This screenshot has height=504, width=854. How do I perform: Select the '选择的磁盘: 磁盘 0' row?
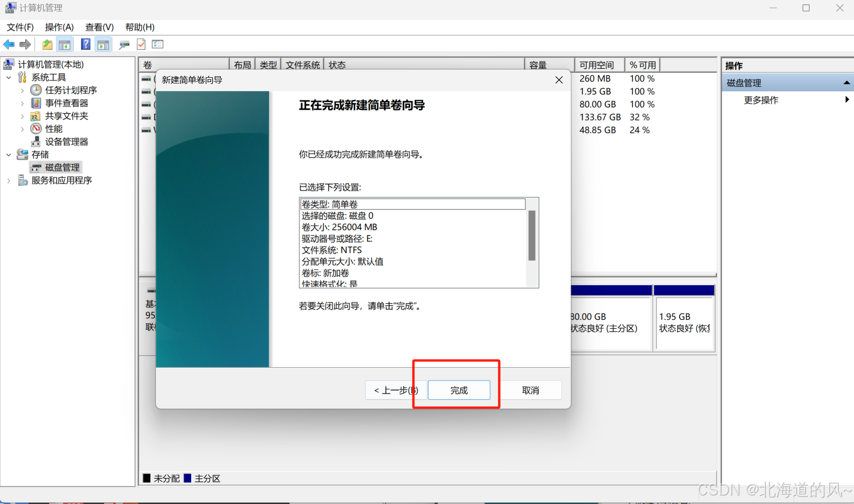coord(413,216)
